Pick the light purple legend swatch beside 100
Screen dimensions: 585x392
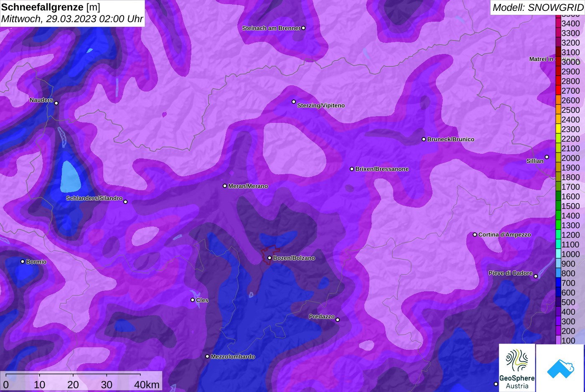coord(558,340)
